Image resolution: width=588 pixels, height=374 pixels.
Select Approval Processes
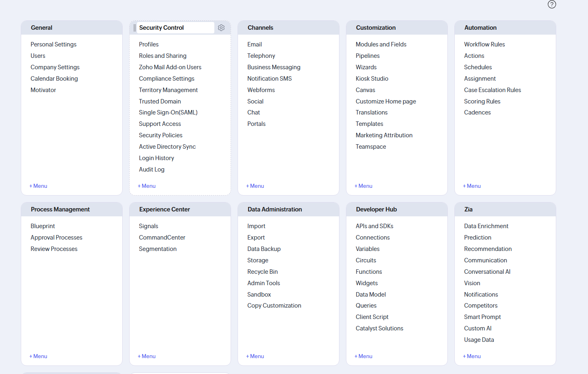(56, 238)
